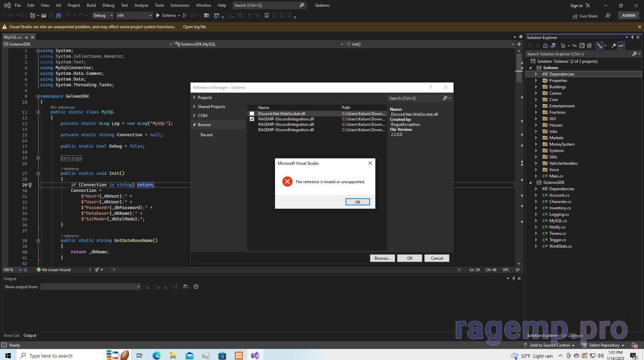
Task: Check the Discord.Net.WebSocket.dll checkbox
Action: tap(252, 114)
